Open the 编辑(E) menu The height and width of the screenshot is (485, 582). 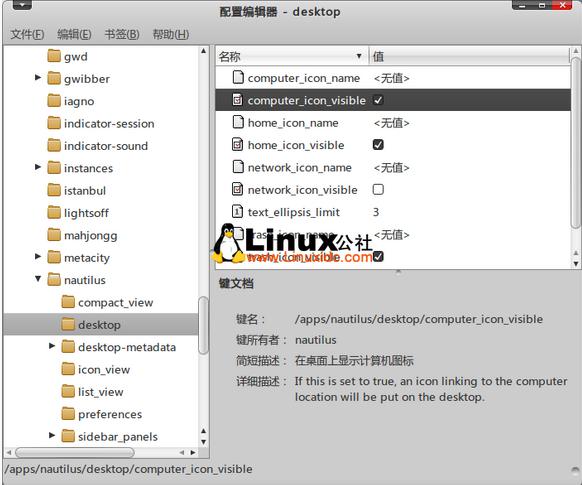[x=74, y=34]
